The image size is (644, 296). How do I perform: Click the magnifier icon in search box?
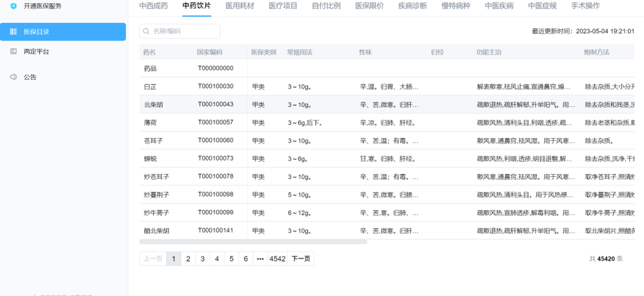[146, 31]
